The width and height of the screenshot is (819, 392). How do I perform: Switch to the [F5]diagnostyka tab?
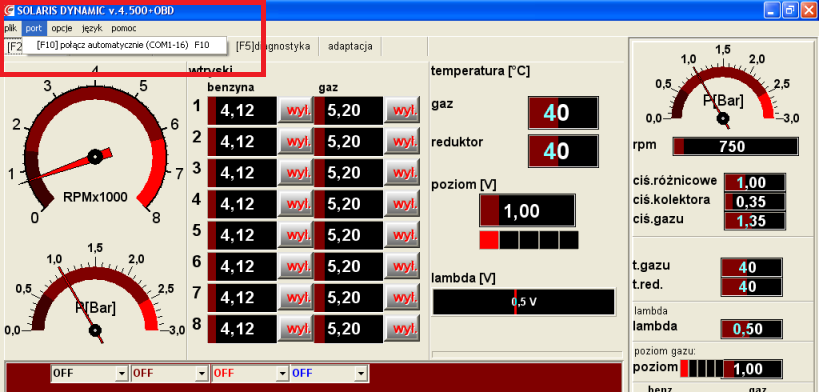(x=272, y=46)
